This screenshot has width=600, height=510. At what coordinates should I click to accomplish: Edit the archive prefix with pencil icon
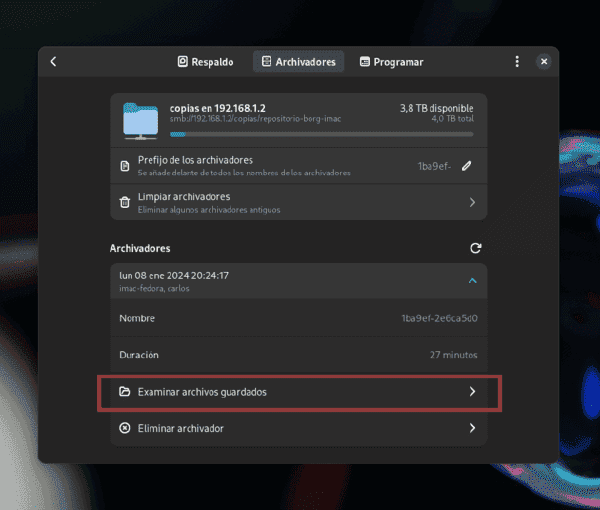click(x=466, y=166)
